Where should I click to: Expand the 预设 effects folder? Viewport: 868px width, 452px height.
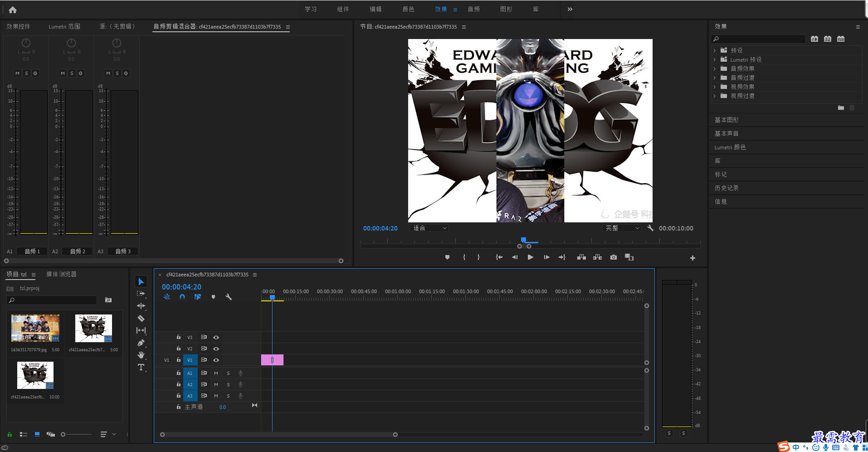point(715,50)
